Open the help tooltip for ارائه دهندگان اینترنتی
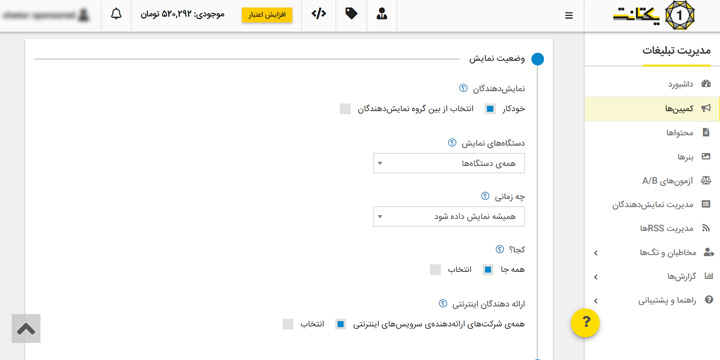 coord(443,303)
